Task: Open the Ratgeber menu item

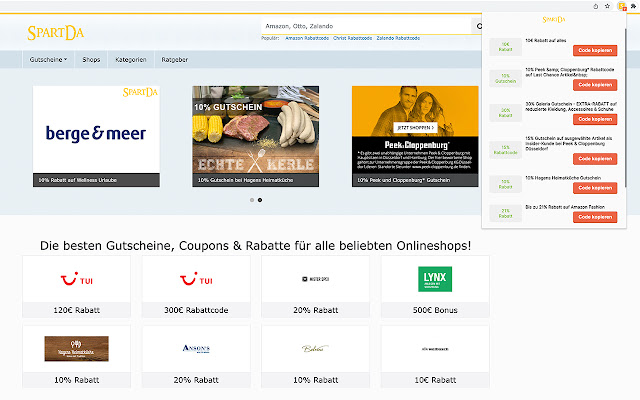Action: [x=175, y=60]
